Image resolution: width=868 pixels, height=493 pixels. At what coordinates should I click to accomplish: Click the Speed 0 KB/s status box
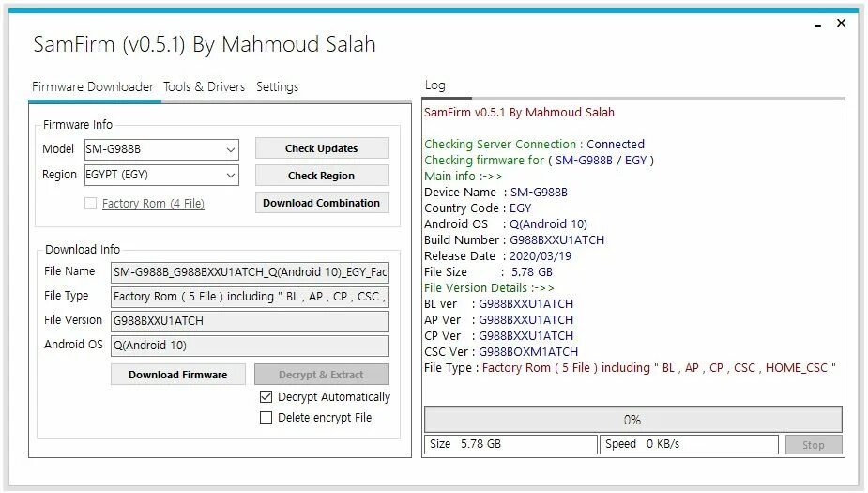tap(689, 444)
